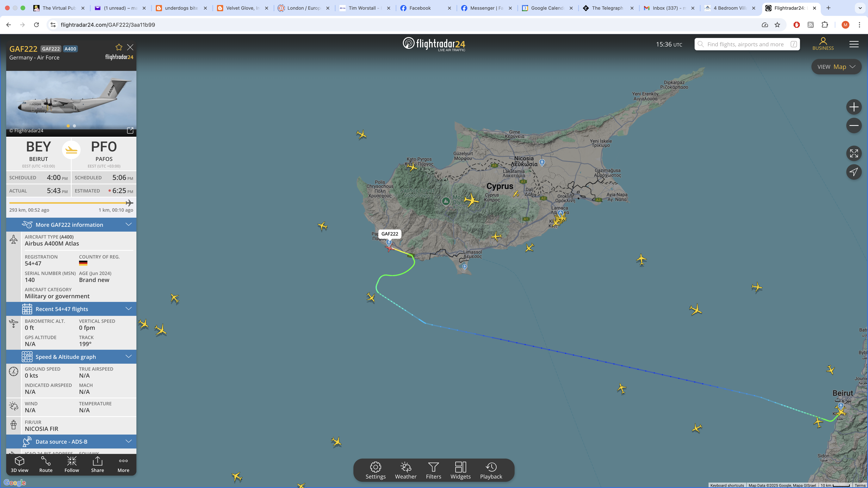Screen dimensions: 868x488
Task: Open the Chrome profile M avatar
Action: pos(845,25)
